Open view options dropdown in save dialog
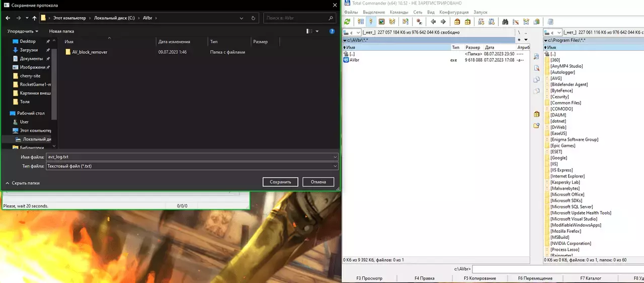The image size is (644, 283). (x=317, y=31)
